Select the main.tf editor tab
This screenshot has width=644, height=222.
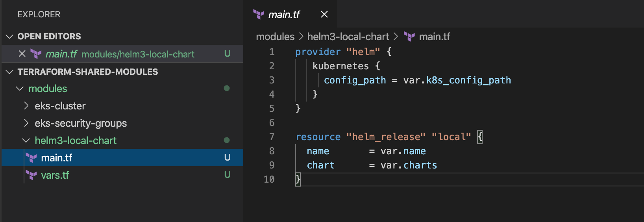pos(284,15)
